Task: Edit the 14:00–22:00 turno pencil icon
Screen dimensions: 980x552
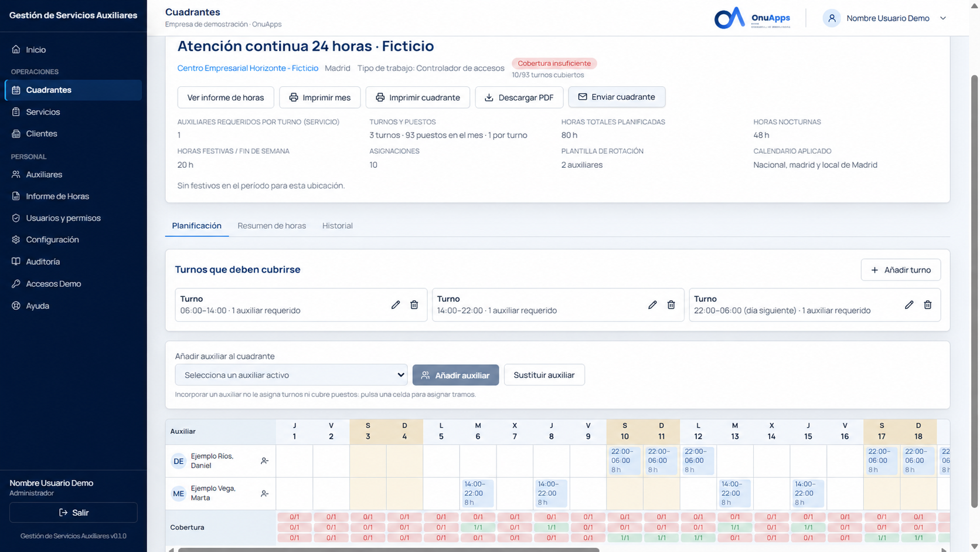Action: [x=652, y=305]
